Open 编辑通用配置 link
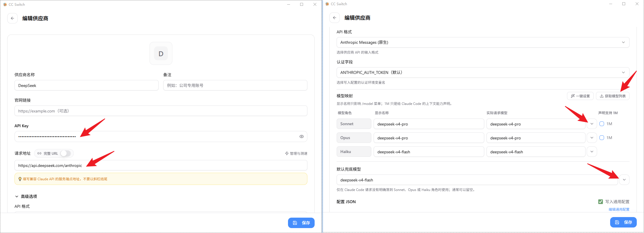This screenshot has width=644, height=233. click(619, 209)
